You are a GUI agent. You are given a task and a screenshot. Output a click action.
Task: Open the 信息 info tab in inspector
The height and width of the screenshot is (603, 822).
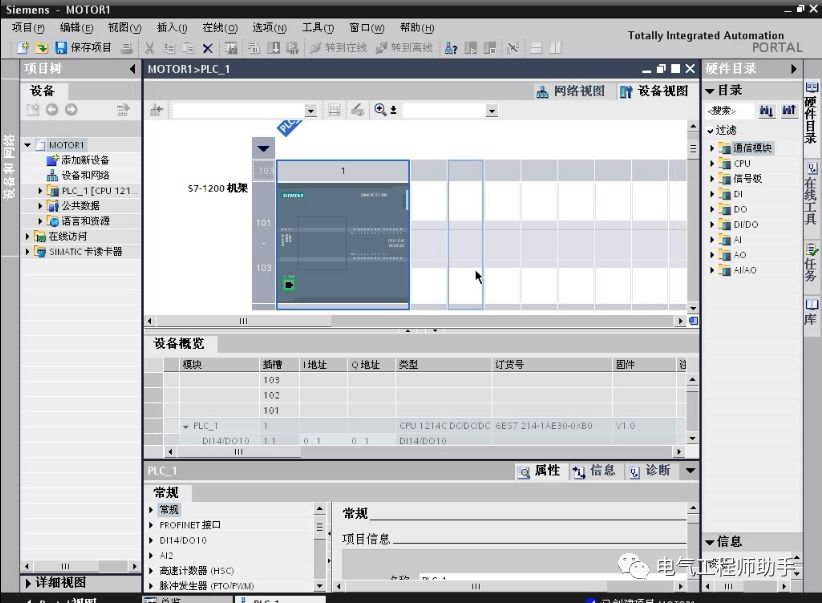tap(594, 471)
